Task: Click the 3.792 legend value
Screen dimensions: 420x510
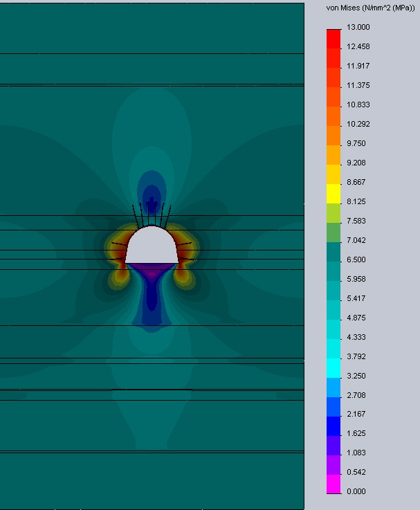Action: point(356,356)
